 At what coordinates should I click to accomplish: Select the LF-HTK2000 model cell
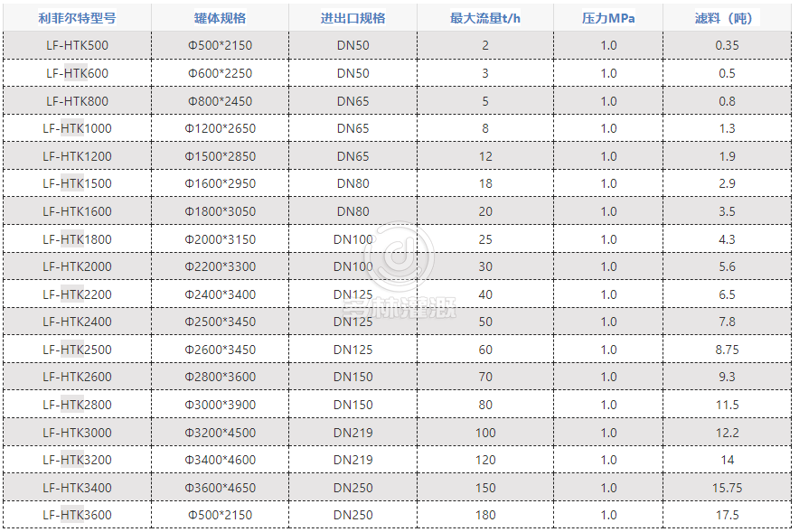click(77, 266)
